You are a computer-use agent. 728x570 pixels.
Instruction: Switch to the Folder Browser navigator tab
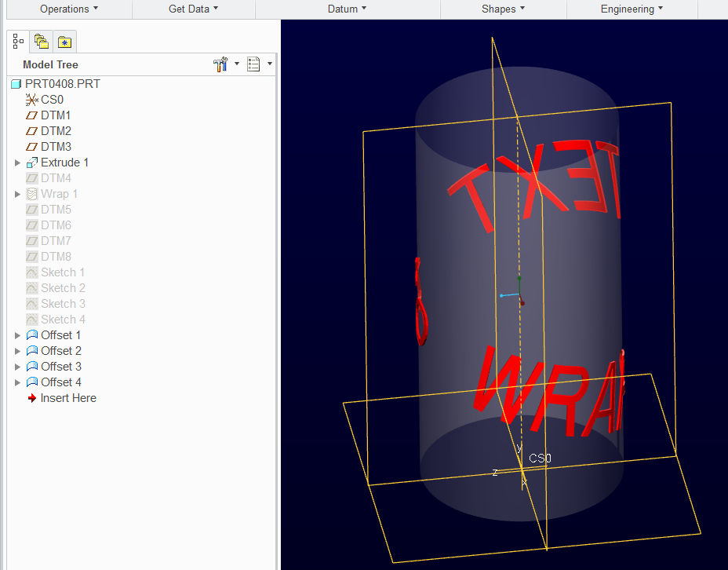click(x=42, y=42)
